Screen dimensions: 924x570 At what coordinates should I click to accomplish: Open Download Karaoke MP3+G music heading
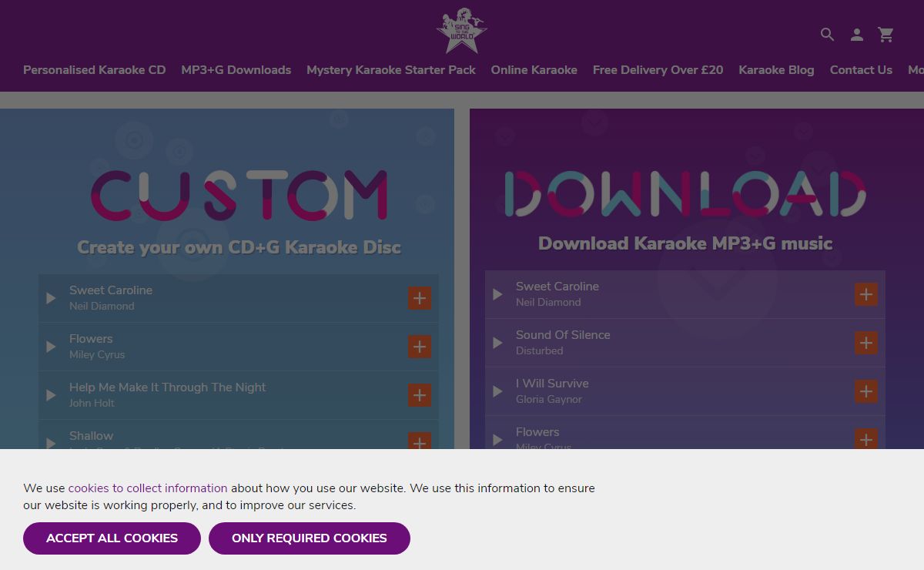[x=685, y=243]
